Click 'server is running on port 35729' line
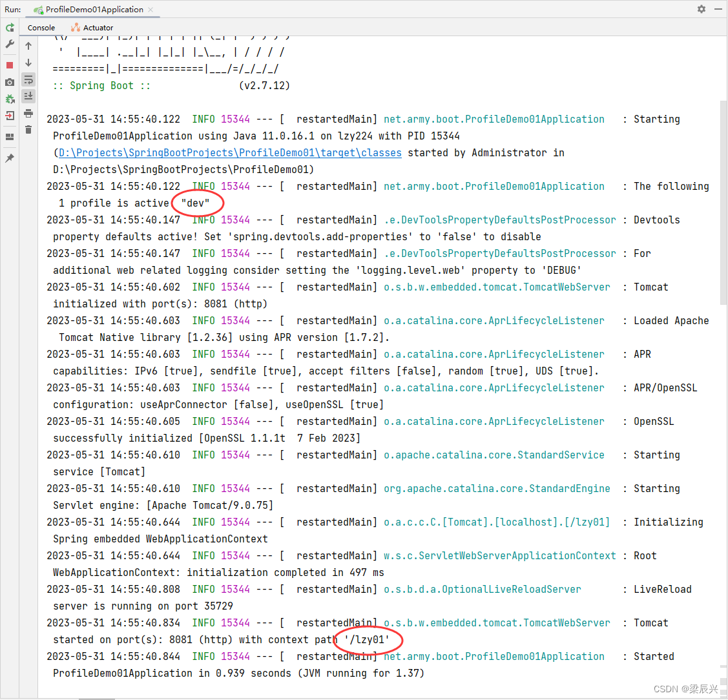728x700 pixels. tap(143, 606)
